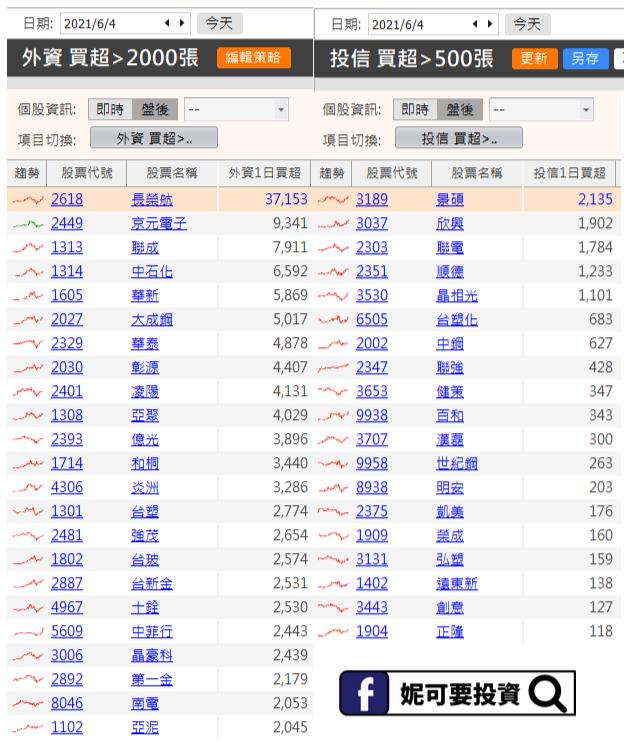Go to next date in left panel
627x742 pixels.
tap(182, 23)
